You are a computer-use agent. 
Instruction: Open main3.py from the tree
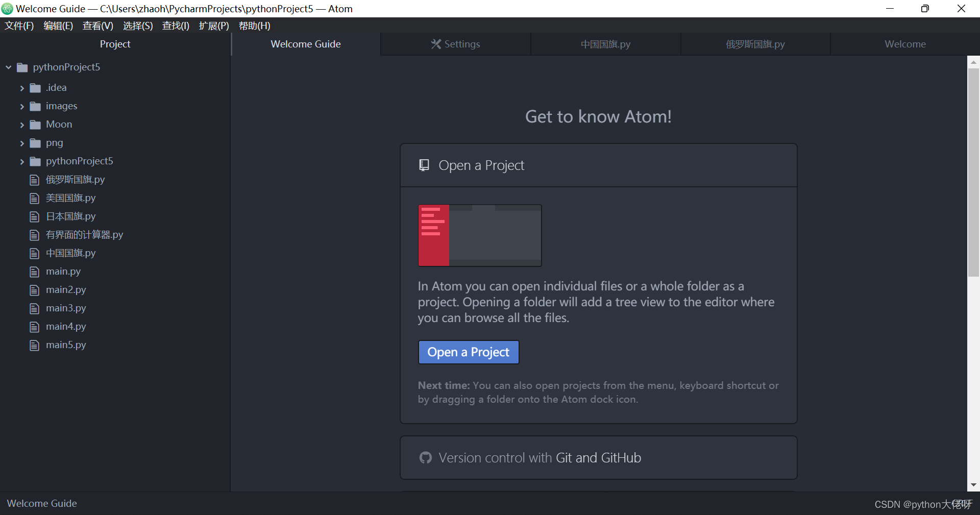tap(66, 308)
